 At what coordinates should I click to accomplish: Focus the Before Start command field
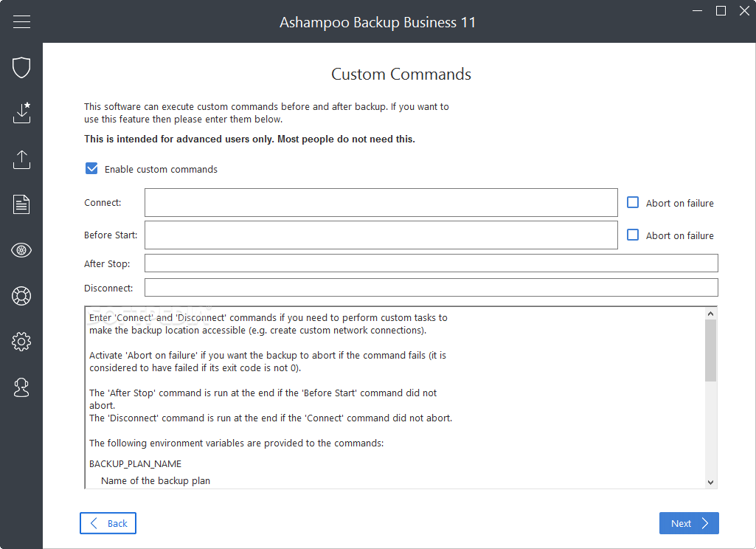(x=381, y=235)
